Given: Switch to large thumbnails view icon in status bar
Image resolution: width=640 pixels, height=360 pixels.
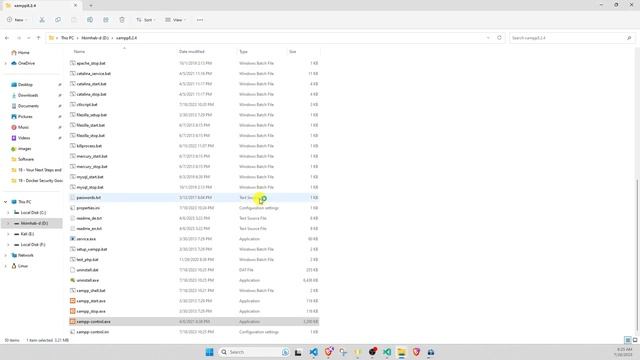Looking at the screenshot, I should (x=635, y=340).
